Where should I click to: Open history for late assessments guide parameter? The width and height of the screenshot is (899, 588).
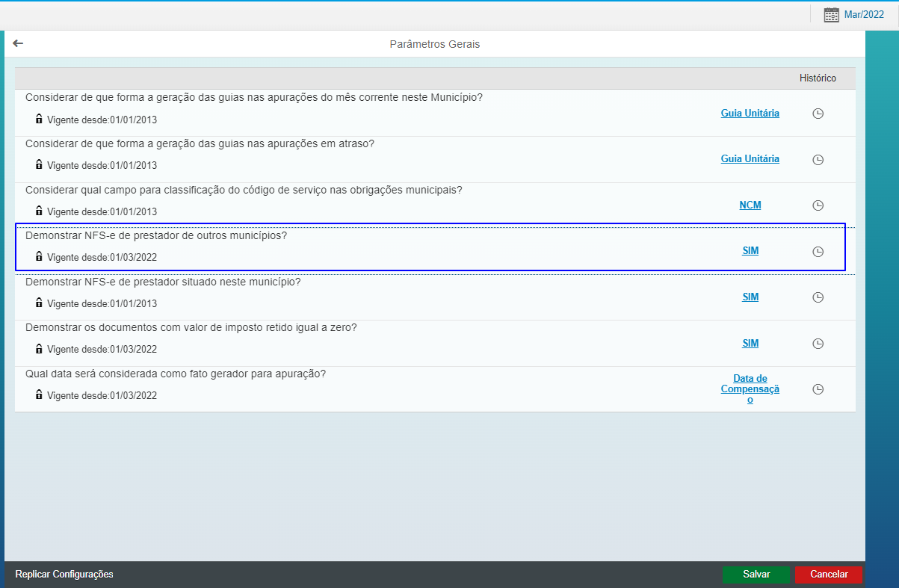[818, 160]
